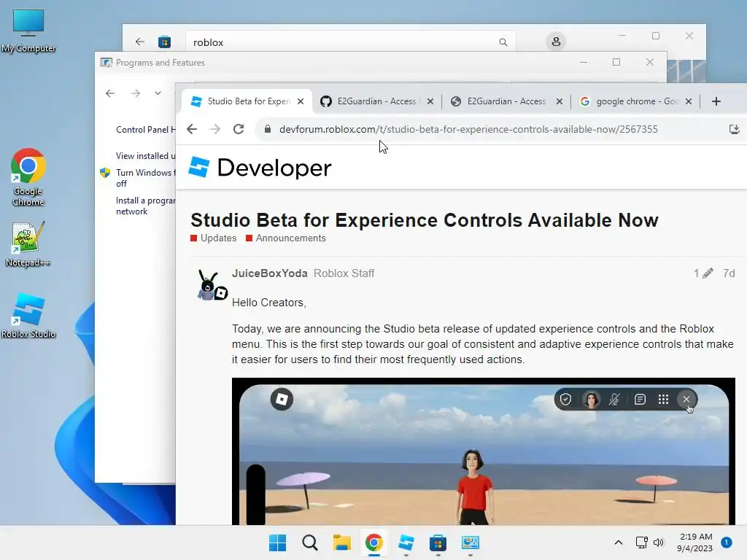Close the first E2Guardian tab
This screenshot has width=747, height=560.
point(430,101)
